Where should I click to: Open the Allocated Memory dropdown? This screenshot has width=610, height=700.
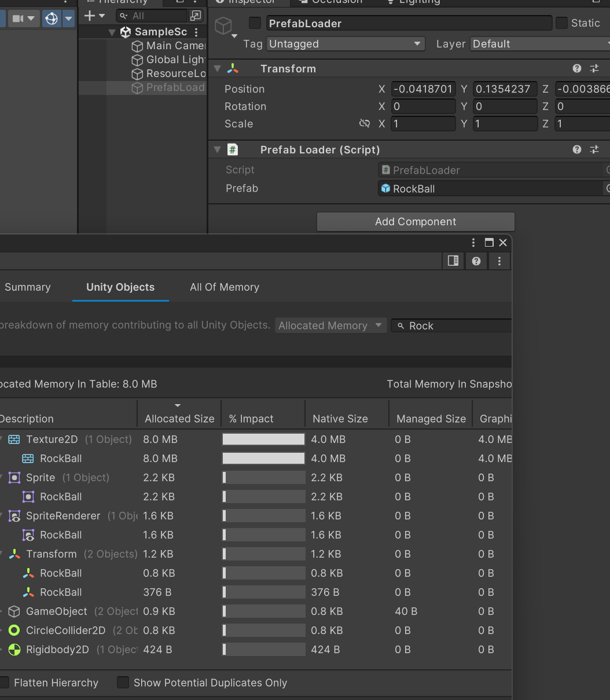tap(330, 325)
